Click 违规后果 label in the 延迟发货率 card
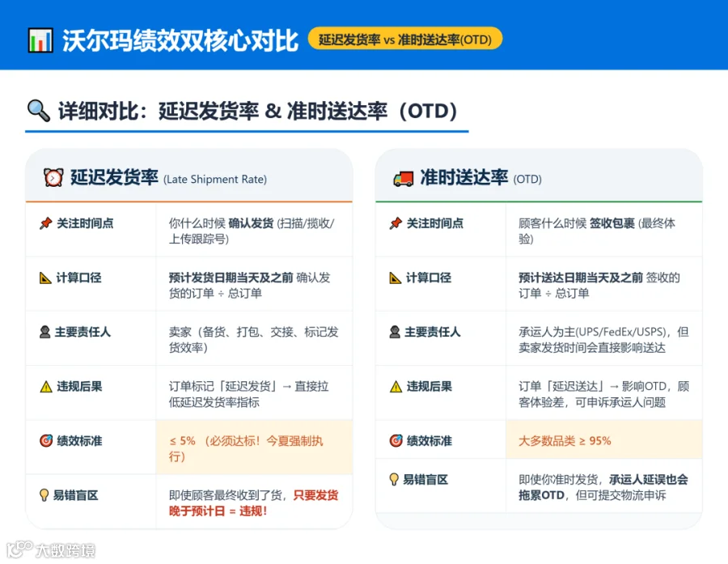The image size is (728, 564). (x=79, y=387)
